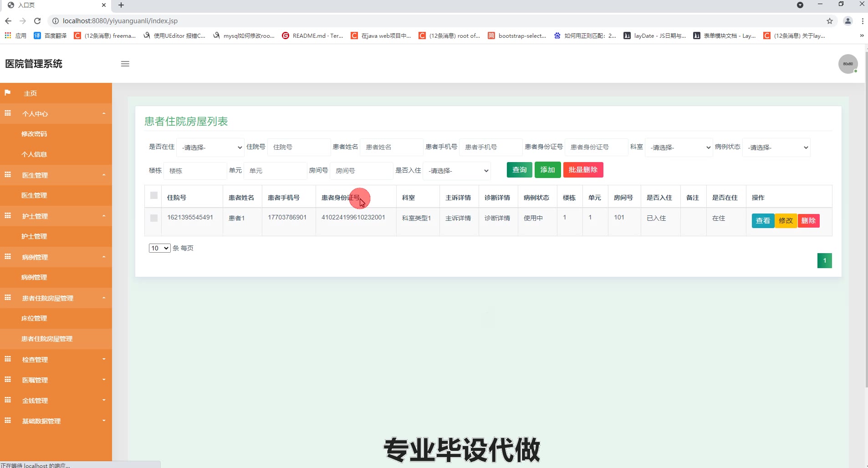
Task: Click the grid icon beside 基础数据管理
Action: (x=8, y=421)
